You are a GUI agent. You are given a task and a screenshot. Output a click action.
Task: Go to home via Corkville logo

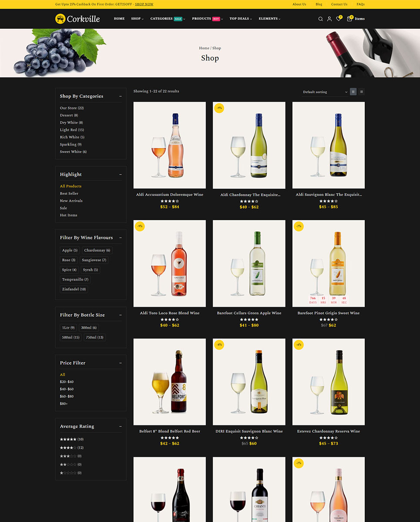(x=77, y=19)
